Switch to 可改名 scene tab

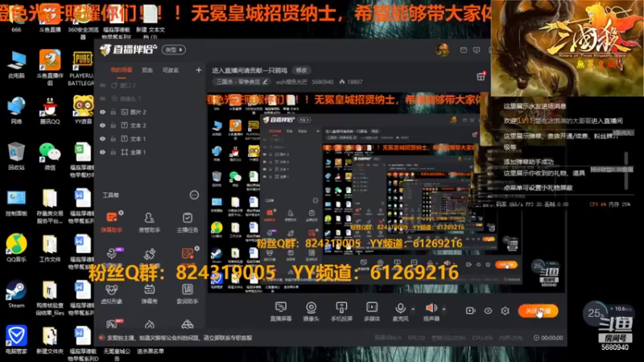[171, 70]
